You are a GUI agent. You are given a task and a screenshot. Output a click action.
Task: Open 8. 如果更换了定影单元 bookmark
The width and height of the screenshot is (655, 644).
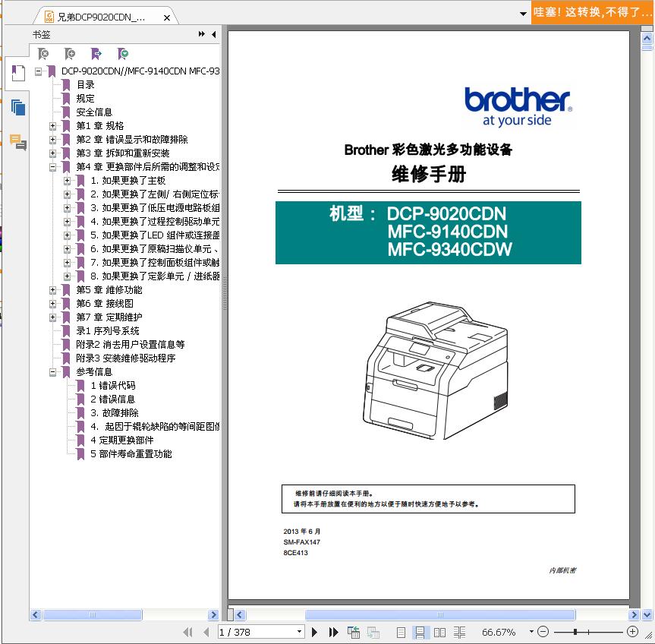pos(155,276)
